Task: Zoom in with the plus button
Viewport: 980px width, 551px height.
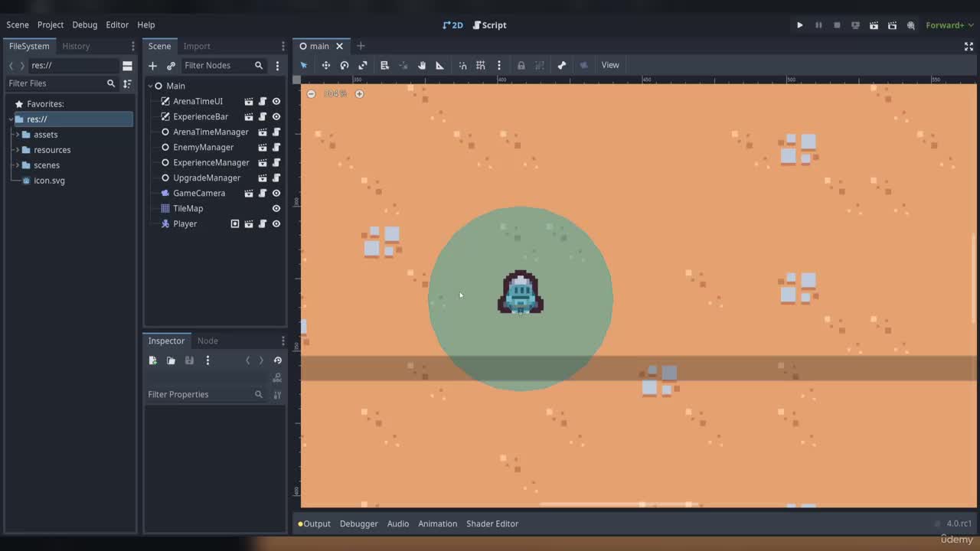Action: pos(359,93)
